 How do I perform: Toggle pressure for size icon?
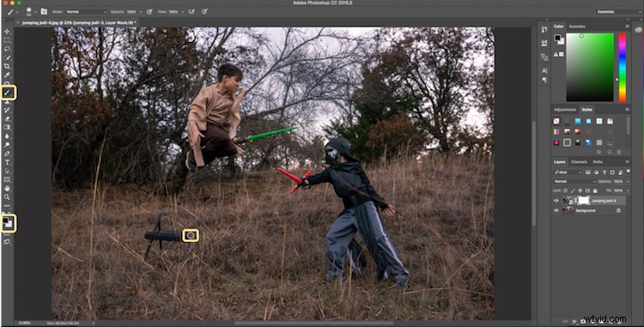(x=204, y=12)
